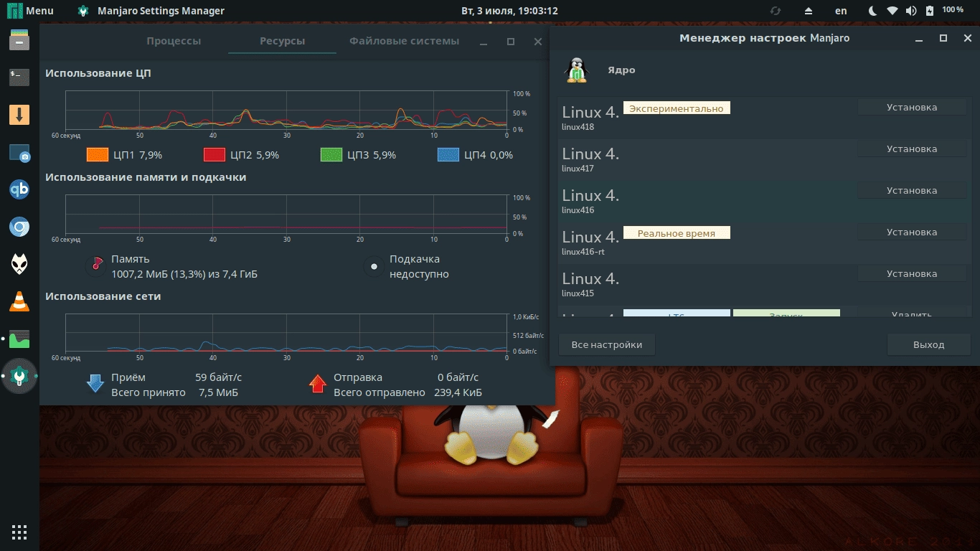Open Все настройки button

pos(606,344)
